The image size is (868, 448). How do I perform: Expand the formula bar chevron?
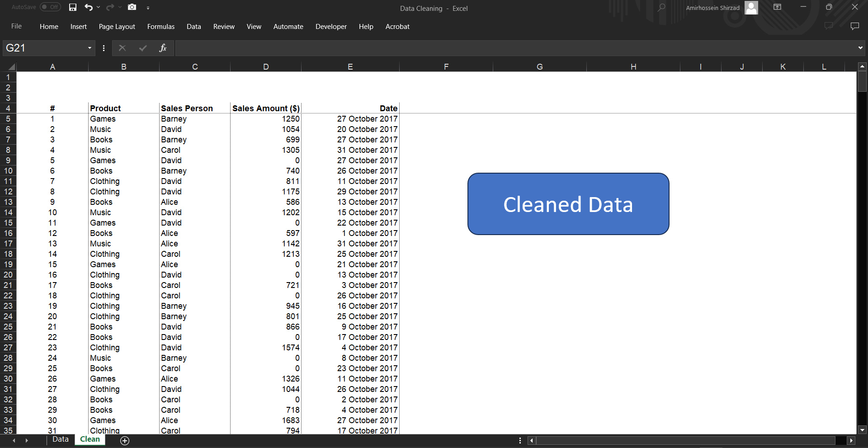click(x=860, y=48)
